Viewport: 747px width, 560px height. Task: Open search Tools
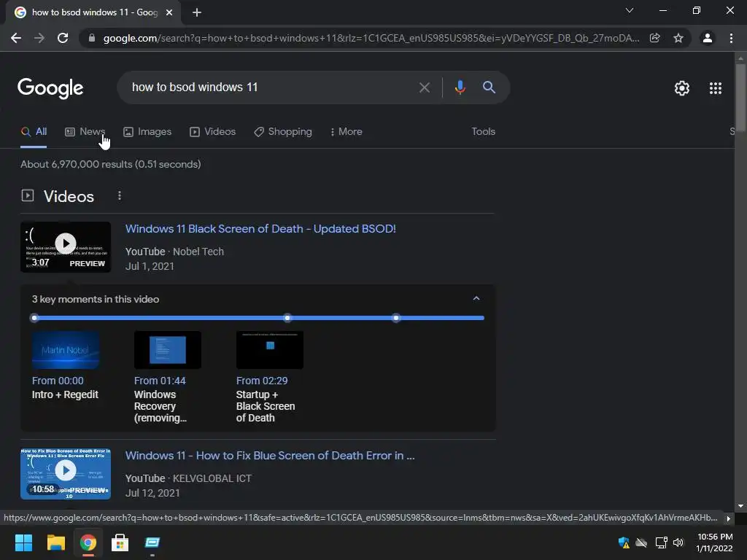483,132
